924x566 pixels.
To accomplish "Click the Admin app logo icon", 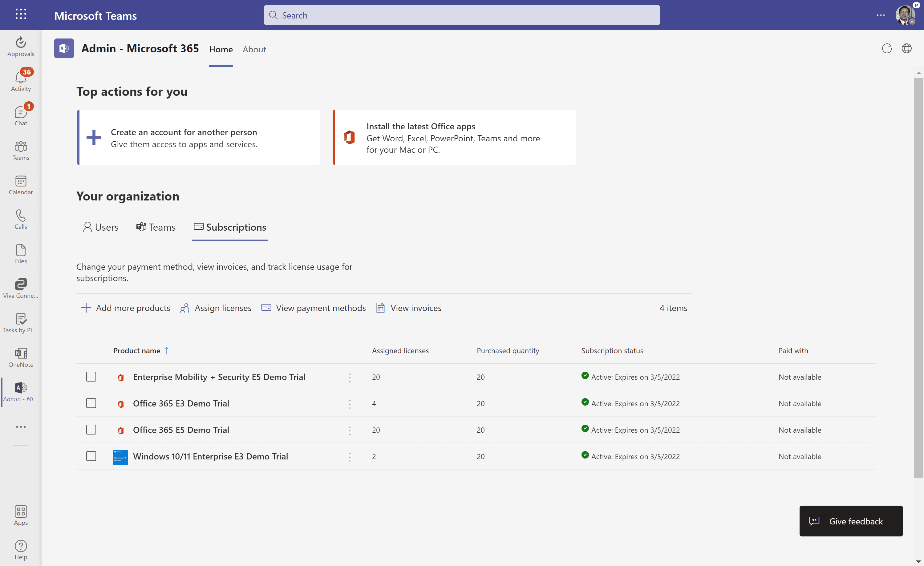I will click(x=64, y=48).
